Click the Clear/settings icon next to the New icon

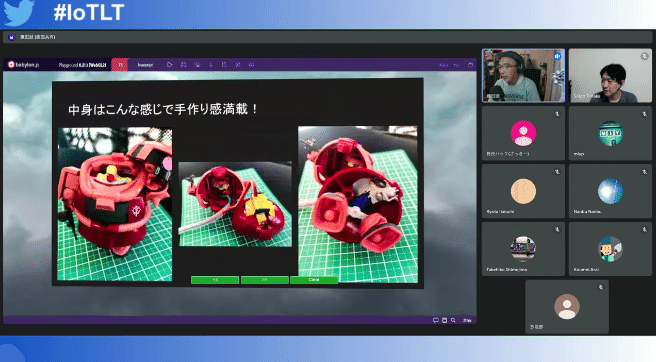click(x=238, y=65)
